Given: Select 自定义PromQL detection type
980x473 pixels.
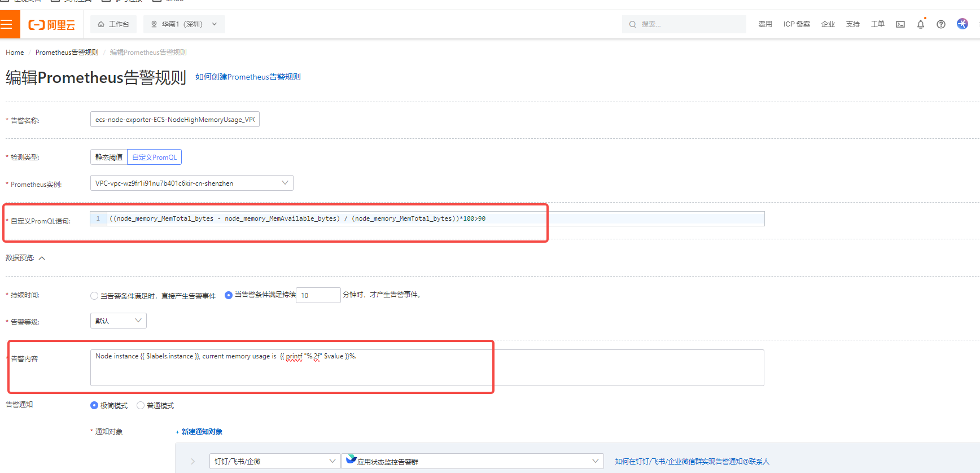Looking at the screenshot, I should [x=155, y=157].
